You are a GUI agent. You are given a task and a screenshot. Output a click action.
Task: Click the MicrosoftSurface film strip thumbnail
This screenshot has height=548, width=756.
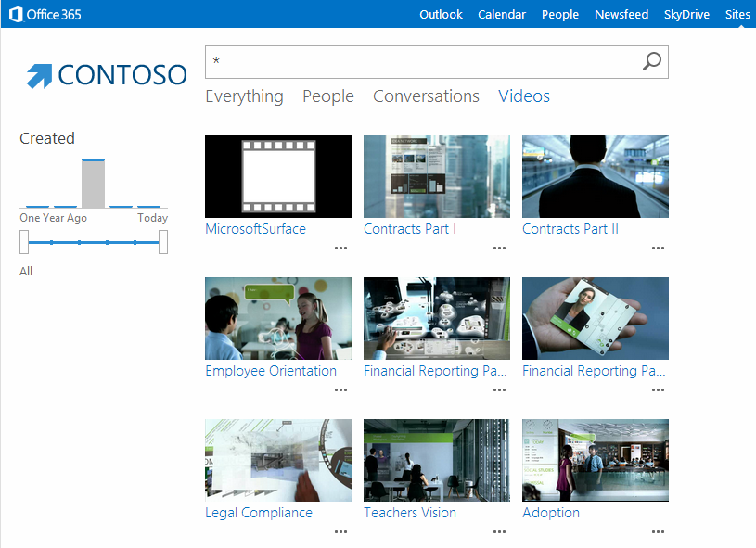click(x=278, y=176)
